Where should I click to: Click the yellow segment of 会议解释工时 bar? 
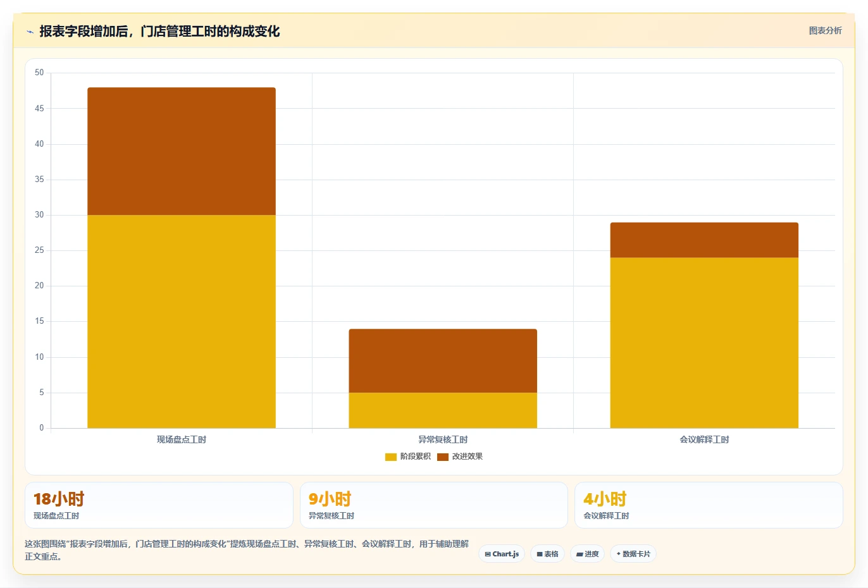tap(704, 343)
